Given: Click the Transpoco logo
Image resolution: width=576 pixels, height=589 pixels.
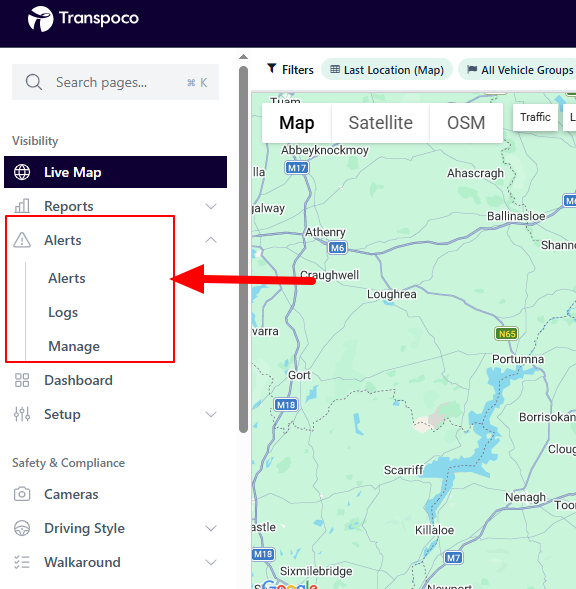Looking at the screenshot, I should click(x=83, y=19).
